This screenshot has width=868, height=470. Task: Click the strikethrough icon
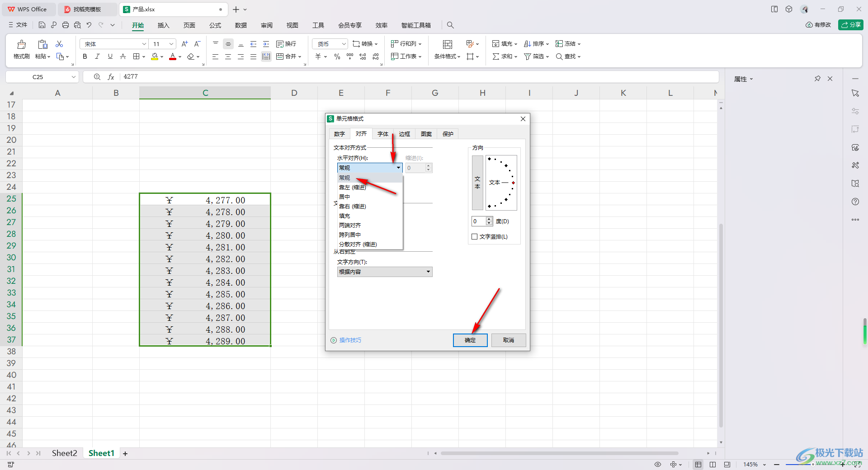tap(123, 56)
